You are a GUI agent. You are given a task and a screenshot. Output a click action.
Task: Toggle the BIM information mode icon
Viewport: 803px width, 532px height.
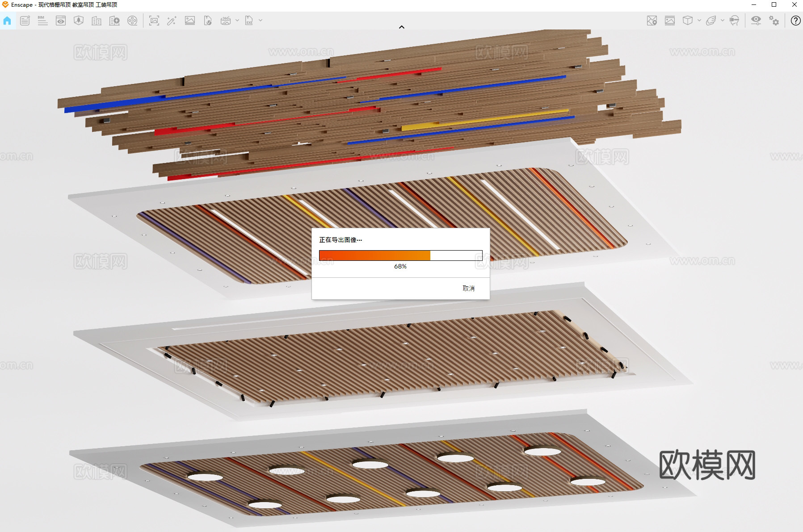[42, 21]
